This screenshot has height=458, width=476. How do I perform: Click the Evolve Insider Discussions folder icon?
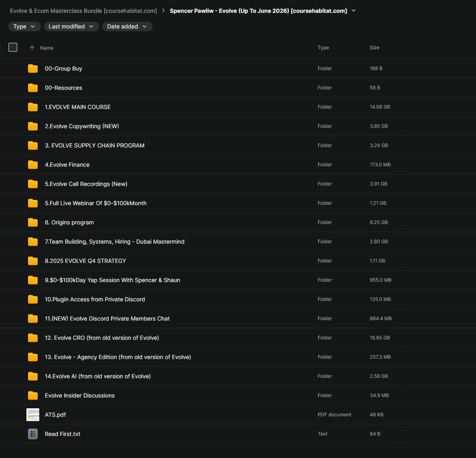(x=33, y=395)
